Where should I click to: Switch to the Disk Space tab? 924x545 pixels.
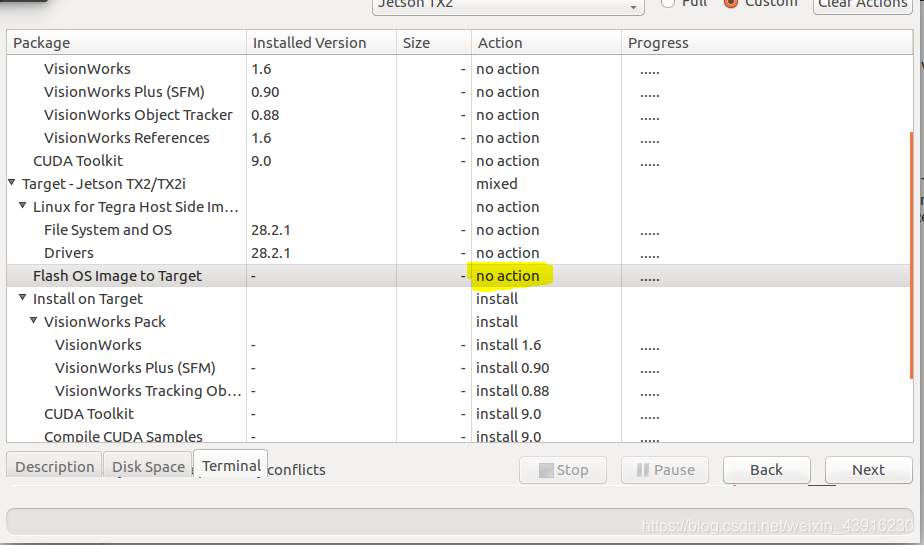click(x=148, y=467)
